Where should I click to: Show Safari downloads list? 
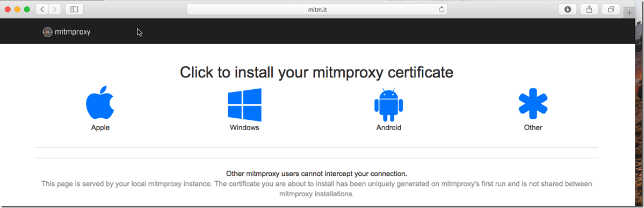click(x=568, y=9)
